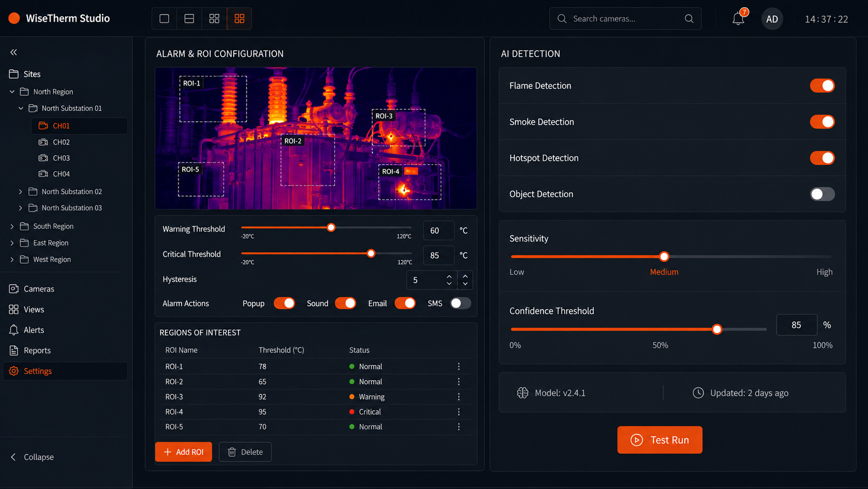Turn on SMS alarm action
The height and width of the screenshot is (489, 868).
coord(460,303)
